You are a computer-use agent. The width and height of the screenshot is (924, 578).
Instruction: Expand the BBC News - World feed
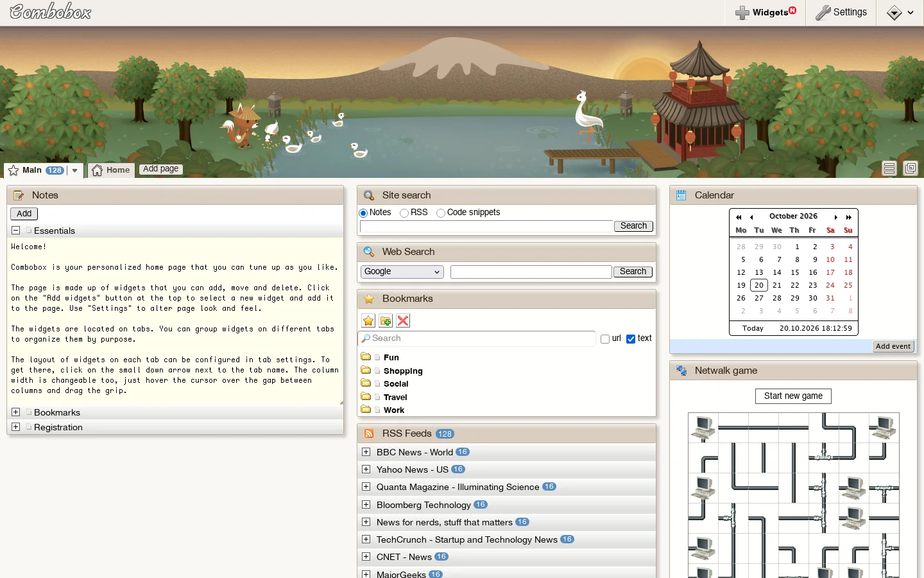tap(366, 452)
